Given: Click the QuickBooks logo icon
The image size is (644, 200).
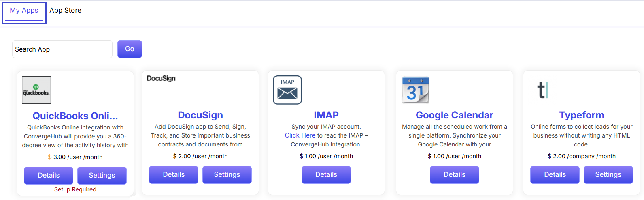Looking at the screenshot, I should tap(36, 90).
